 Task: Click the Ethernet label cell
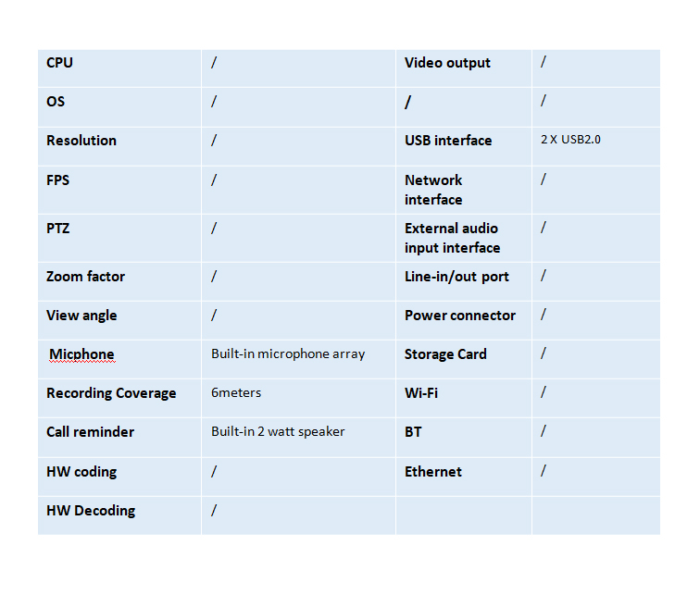coord(433,472)
